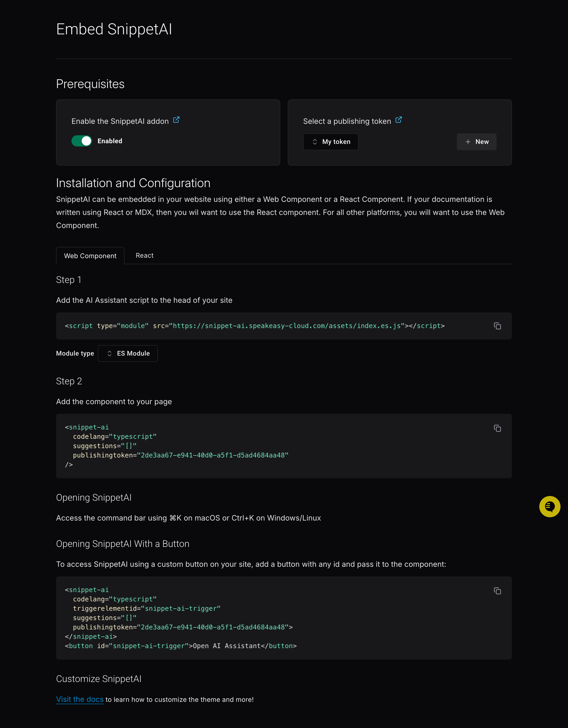Switch to the React tab

tap(144, 255)
